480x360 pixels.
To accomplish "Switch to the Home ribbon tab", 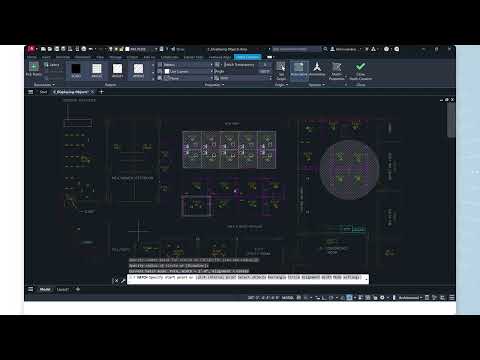I will [x=32, y=57].
